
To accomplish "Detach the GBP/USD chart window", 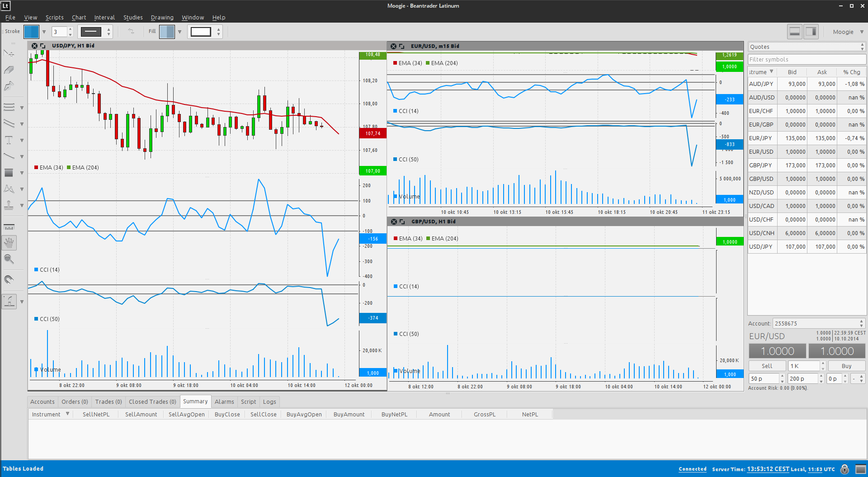I will point(402,222).
